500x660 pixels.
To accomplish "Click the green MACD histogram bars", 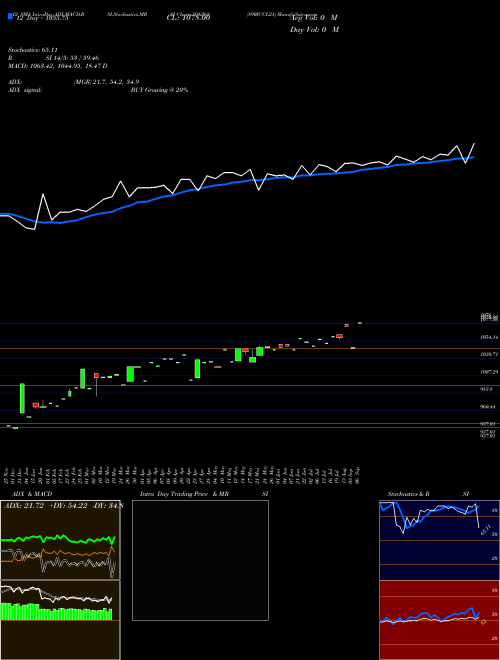I will coord(56,612).
